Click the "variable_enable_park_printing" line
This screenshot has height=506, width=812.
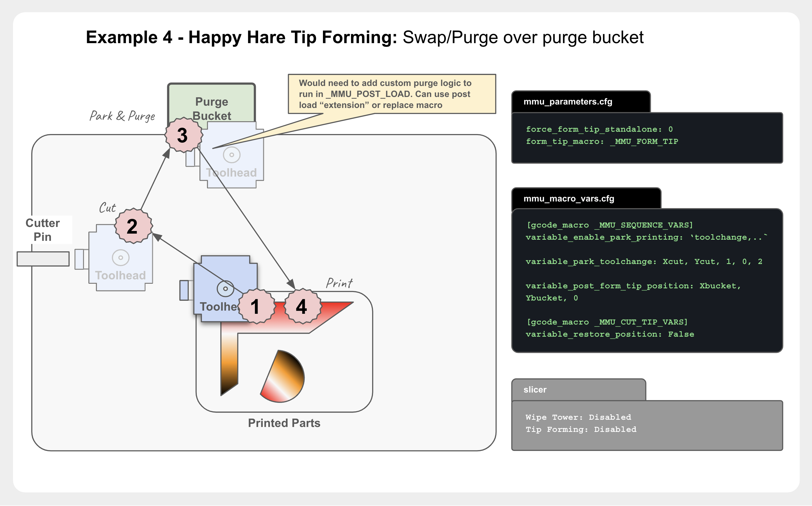coord(646,237)
